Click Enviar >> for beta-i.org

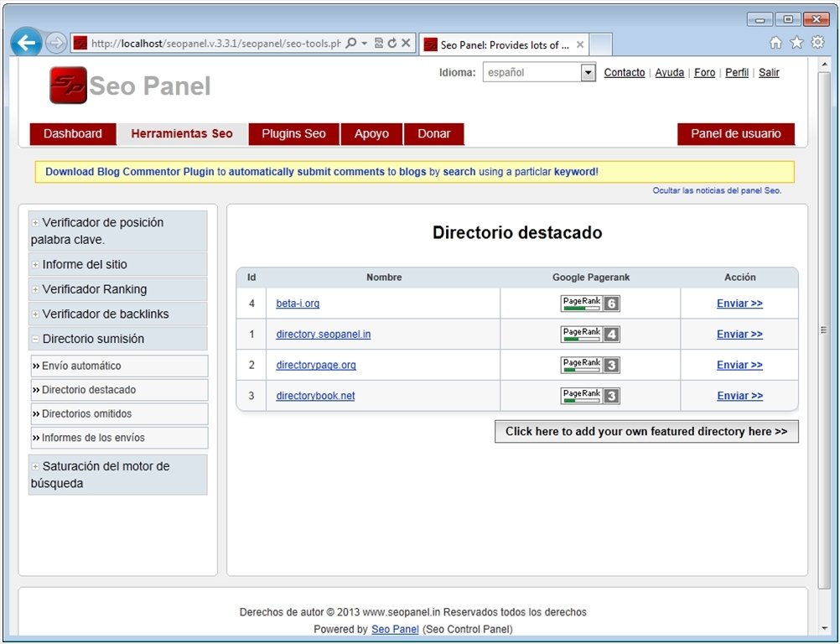739,304
